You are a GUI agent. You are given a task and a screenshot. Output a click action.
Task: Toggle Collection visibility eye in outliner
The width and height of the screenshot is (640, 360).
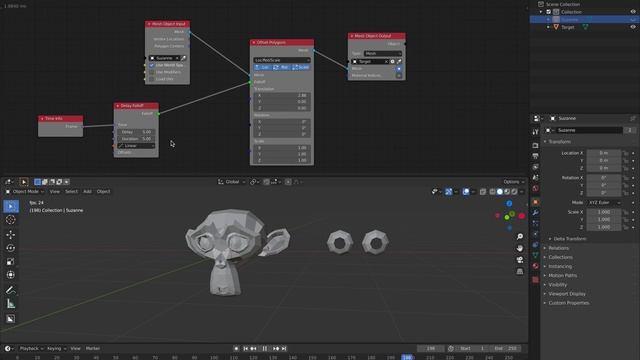(x=633, y=12)
